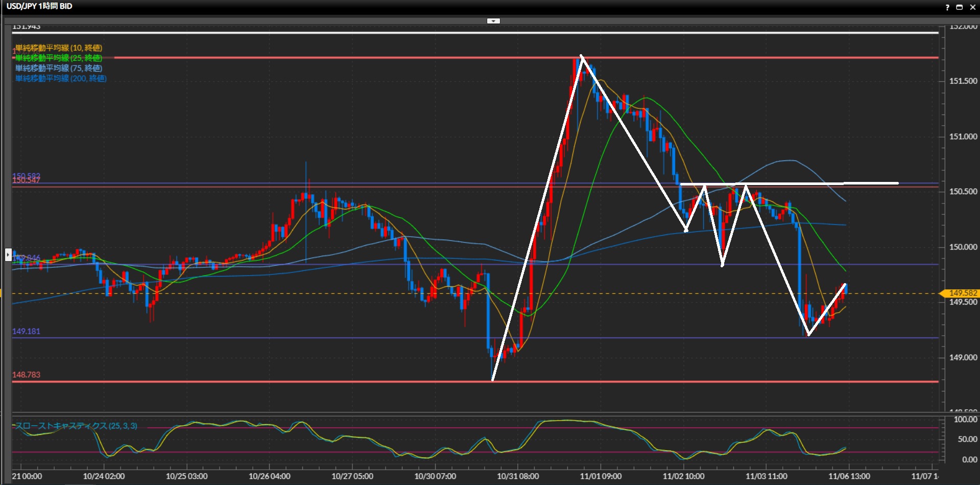This screenshot has width=980, height=485.
Task: Click the 150.547 horizontal line label
Action: [x=26, y=180]
